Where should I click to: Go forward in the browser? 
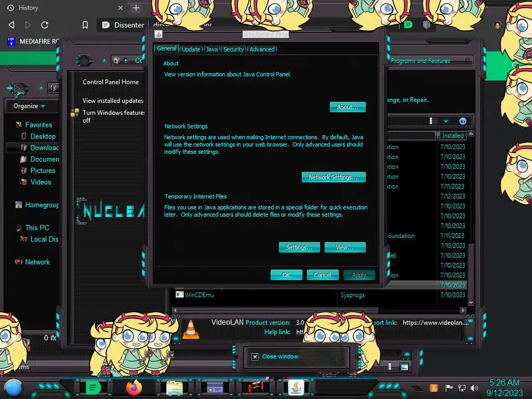[x=28, y=25]
